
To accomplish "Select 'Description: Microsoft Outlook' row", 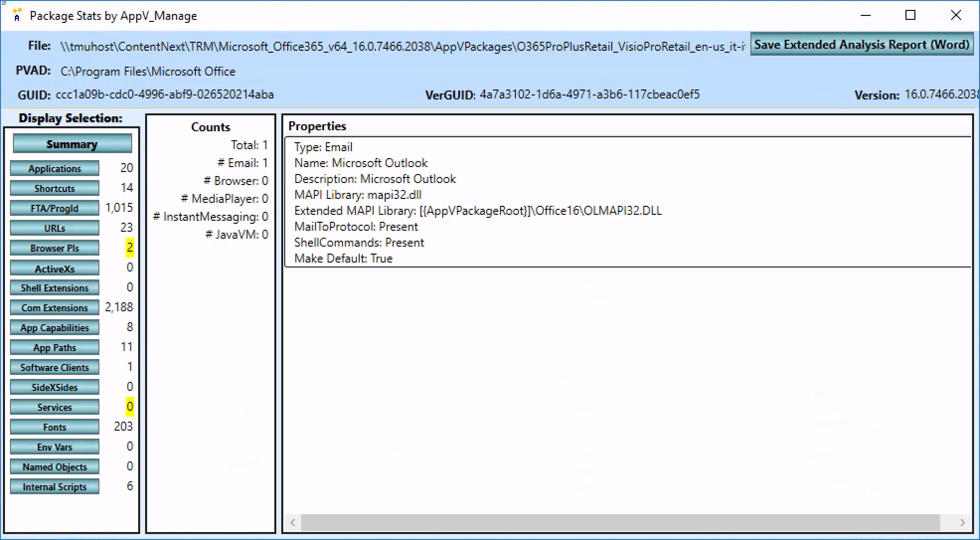I will pyautogui.click(x=375, y=179).
